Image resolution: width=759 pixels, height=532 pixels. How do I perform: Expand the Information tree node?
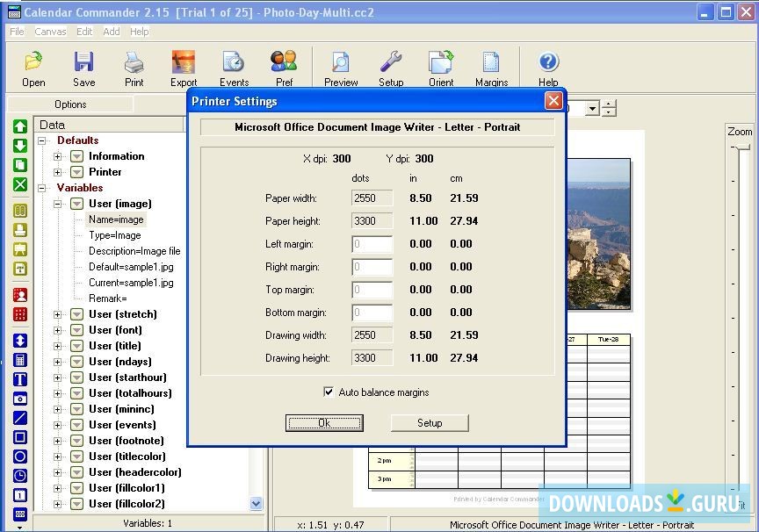tap(58, 156)
